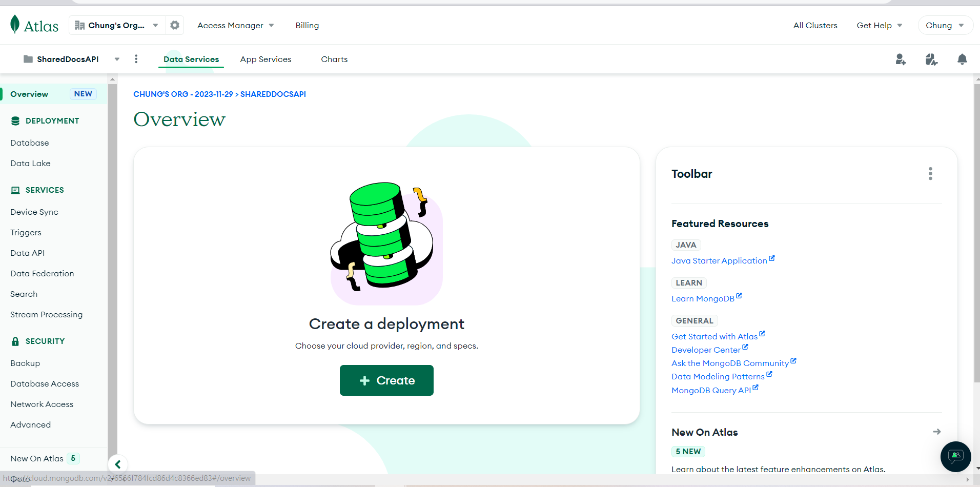The width and height of the screenshot is (980, 487).
Task: Click the Security lock icon
Action: [x=15, y=341]
